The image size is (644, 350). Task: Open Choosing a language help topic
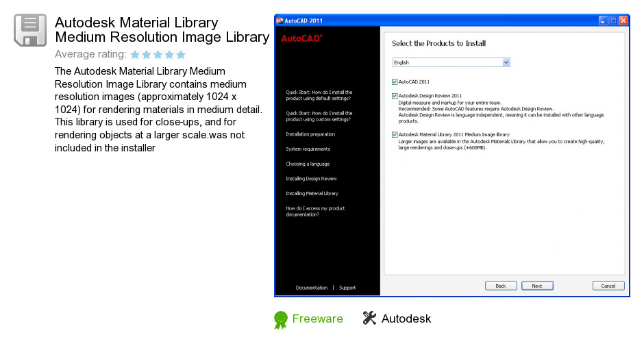308,164
